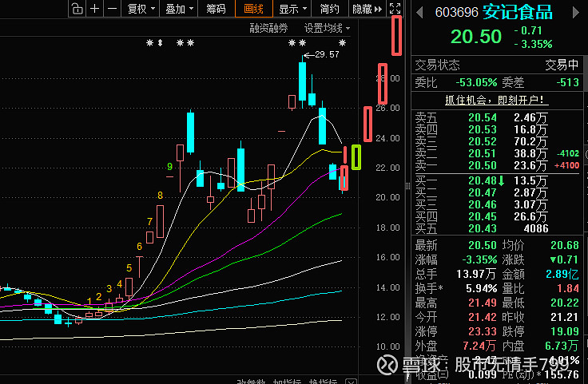The height and width of the screenshot is (384, 588).
Task: Click the 外盘 7.24万 value
Action: [x=479, y=346]
